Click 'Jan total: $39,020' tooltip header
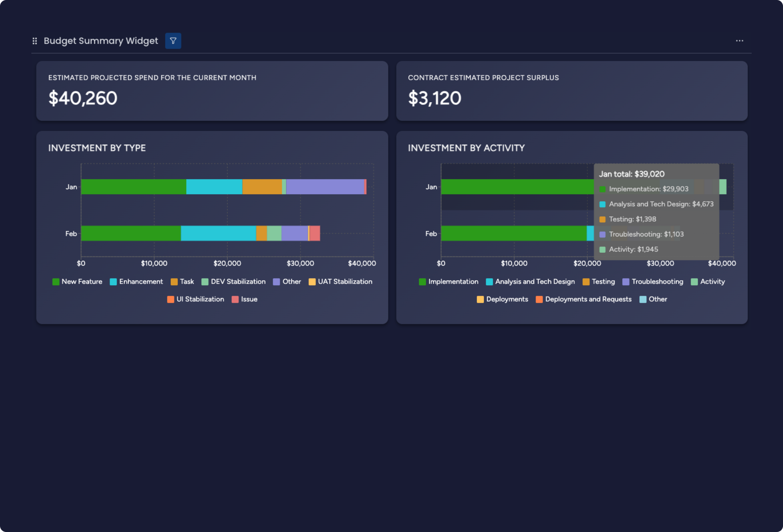Screen dimensions: 783x532 point(631,174)
